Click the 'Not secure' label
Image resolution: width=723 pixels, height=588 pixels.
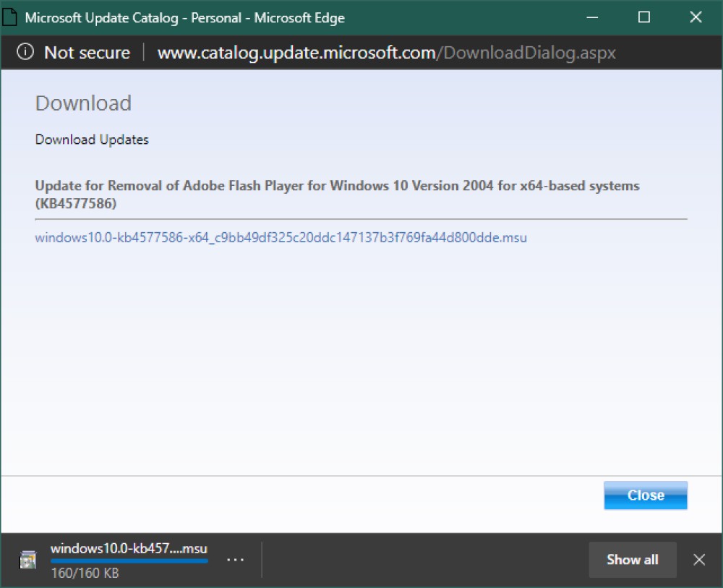[87, 53]
